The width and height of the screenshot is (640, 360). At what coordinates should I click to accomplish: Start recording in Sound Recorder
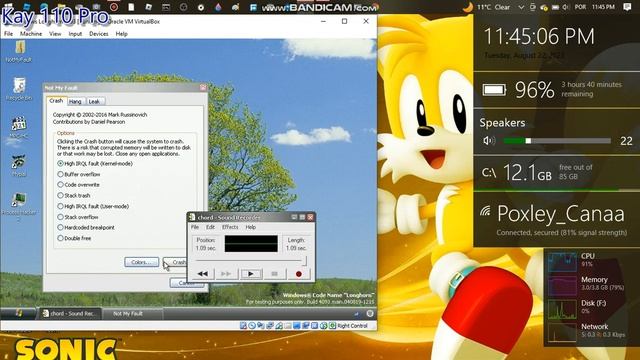tap(298, 274)
